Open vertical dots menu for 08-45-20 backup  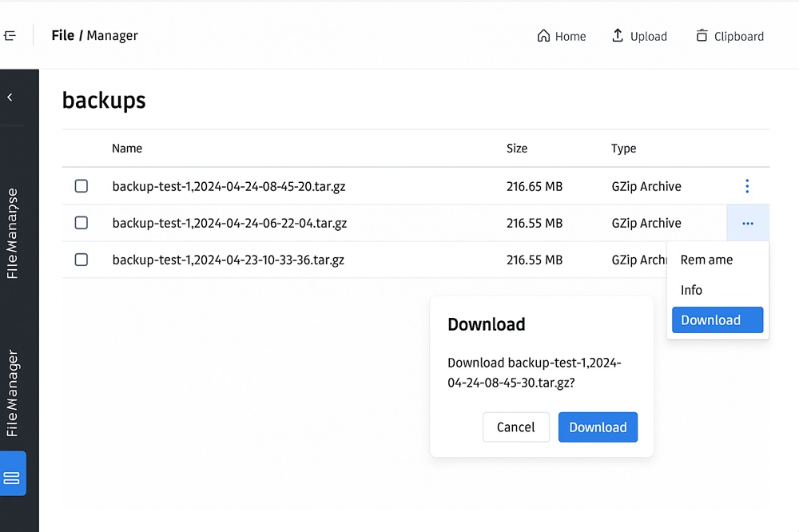pos(747,186)
